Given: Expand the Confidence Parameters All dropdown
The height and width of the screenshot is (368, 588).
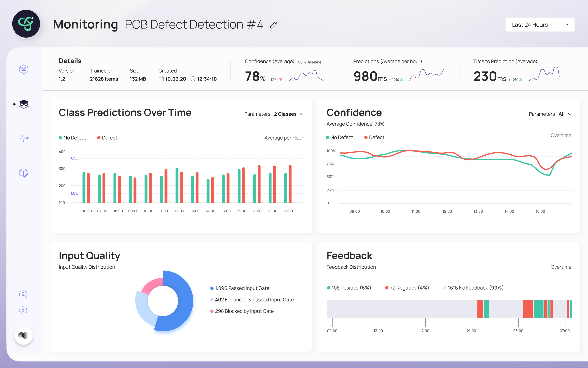Looking at the screenshot, I should pyautogui.click(x=565, y=114).
